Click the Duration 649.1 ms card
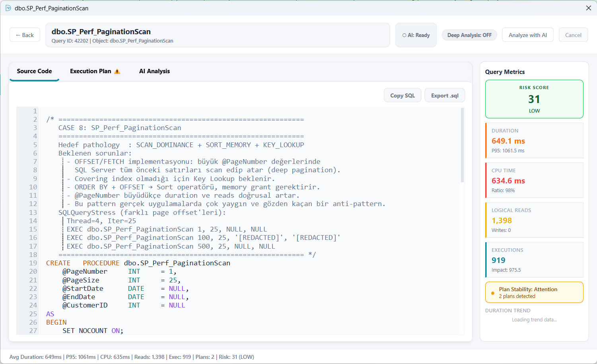The image size is (597, 364). tap(534, 140)
